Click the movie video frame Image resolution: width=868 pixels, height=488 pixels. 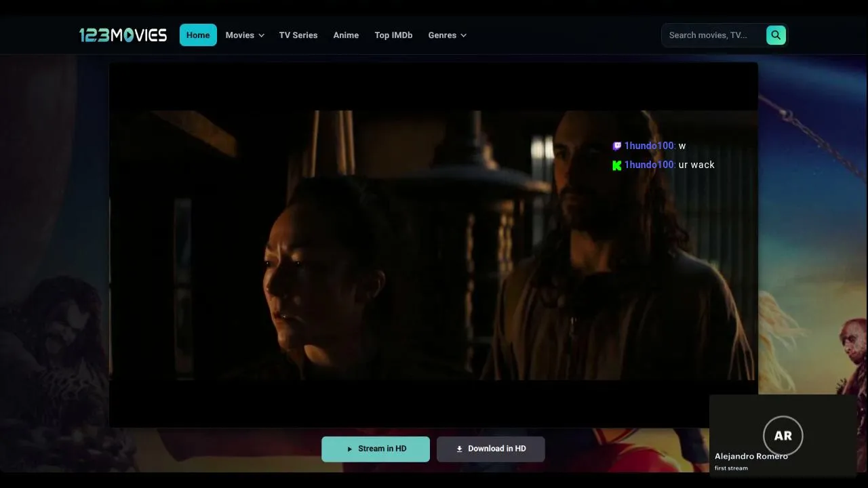tap(433, 245)
